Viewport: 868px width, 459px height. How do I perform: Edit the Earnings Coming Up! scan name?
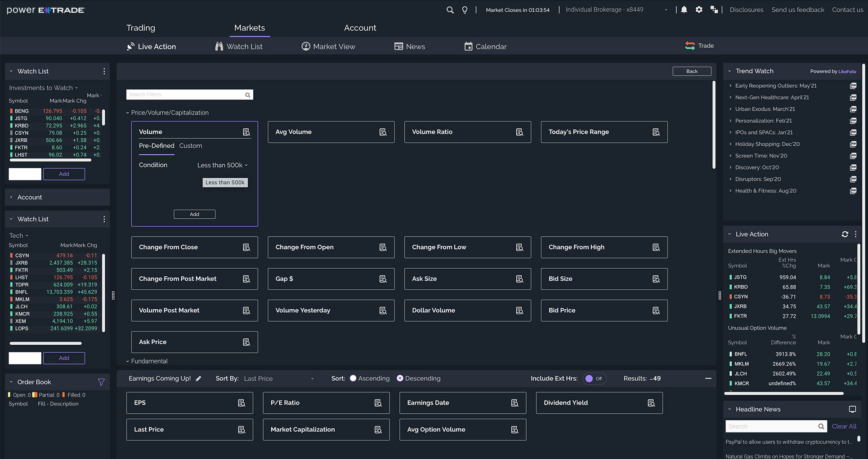click(x=198, y=379)
